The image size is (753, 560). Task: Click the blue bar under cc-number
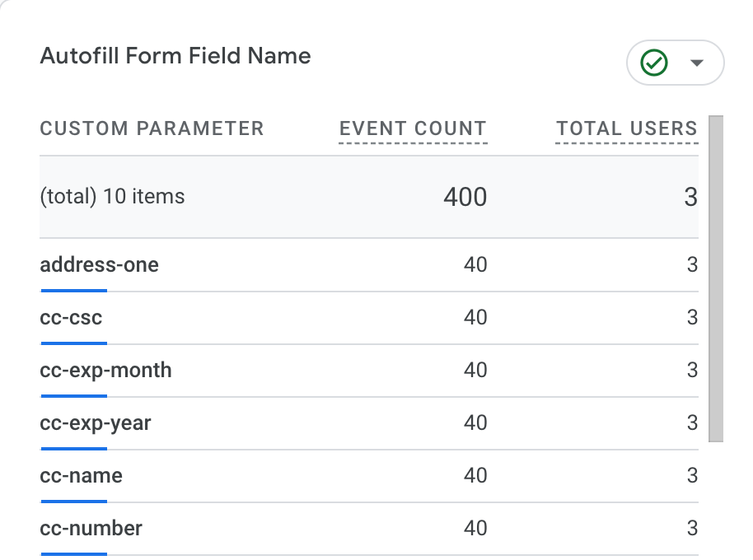[73, 554]
